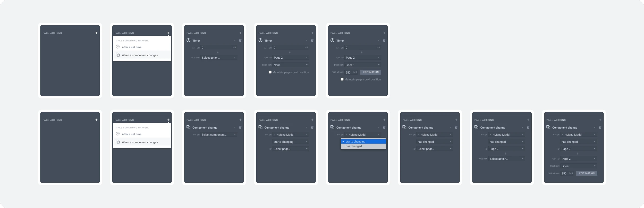The width and height of the screenshot is (644, 208).
Task: Open "Select action…" dropdown in Component change panel
Action: click(x=507, y=159)
